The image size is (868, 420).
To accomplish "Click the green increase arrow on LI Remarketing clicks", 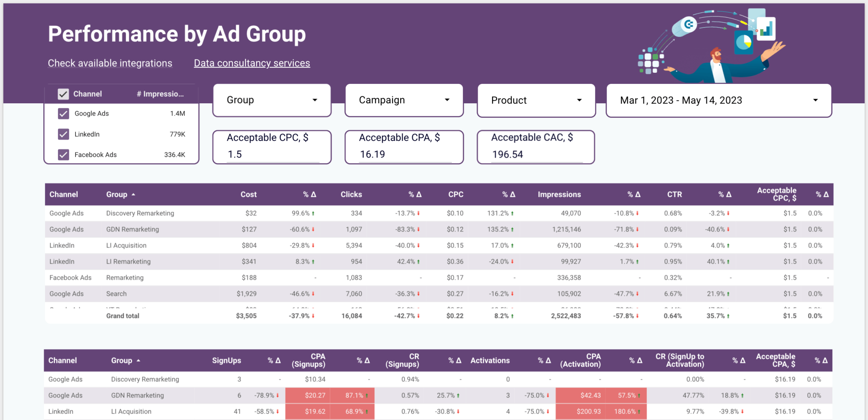I will (418, 261).
